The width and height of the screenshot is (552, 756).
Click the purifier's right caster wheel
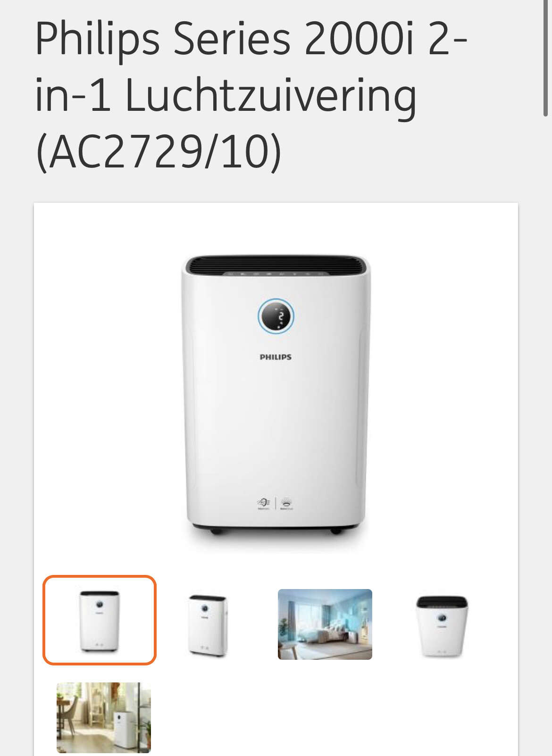[336, 531]
